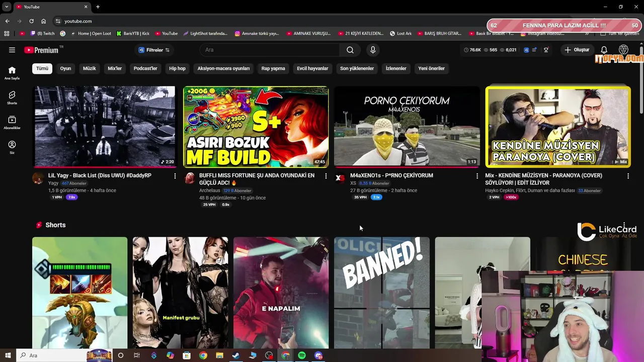
Task: Open the options menu for M4aXENO1s video
Action: click(x=477, y=176)
